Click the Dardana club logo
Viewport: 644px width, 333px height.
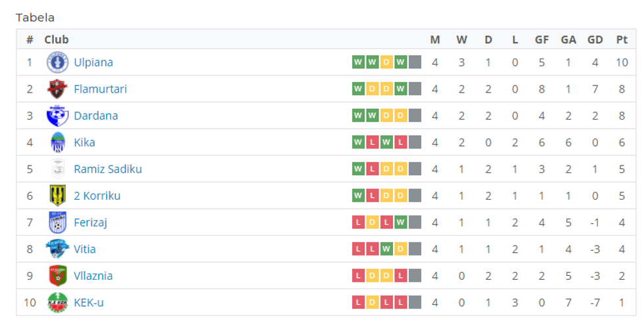[57, 116]
